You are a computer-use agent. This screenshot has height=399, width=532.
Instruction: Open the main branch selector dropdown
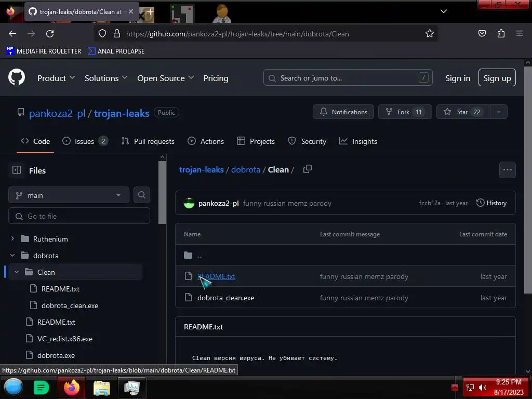point(69,195)
